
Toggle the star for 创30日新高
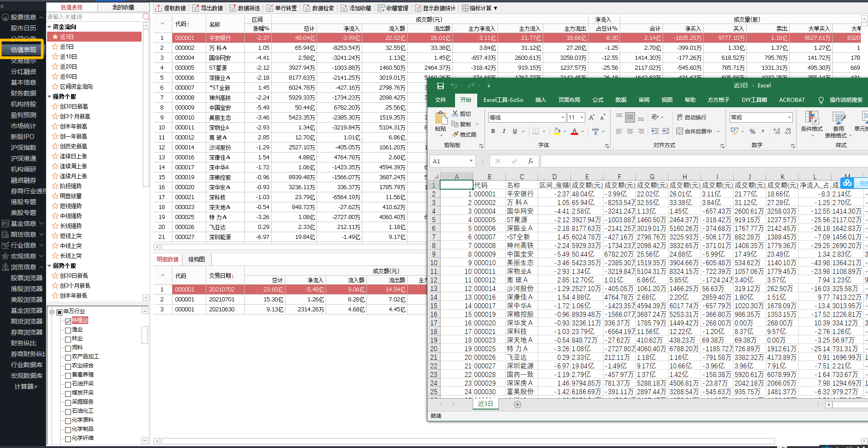tap(55, 106)
